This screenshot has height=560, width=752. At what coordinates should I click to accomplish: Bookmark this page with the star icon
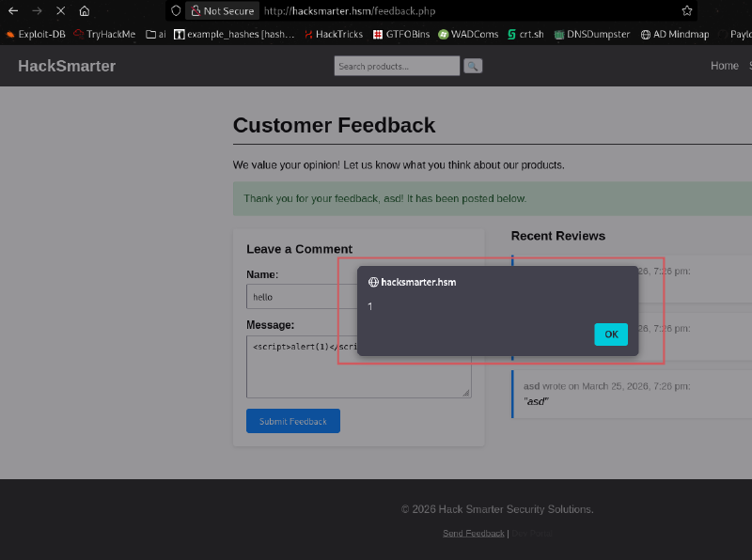[687, 10]
